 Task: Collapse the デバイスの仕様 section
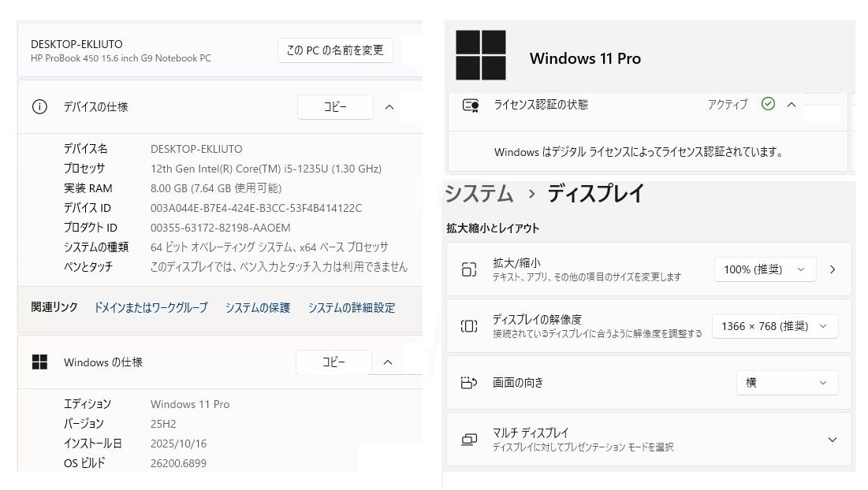[389, 107]
